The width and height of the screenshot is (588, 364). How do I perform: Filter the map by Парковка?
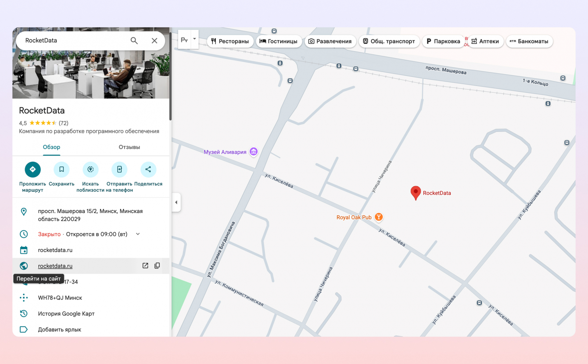(443, 42)
